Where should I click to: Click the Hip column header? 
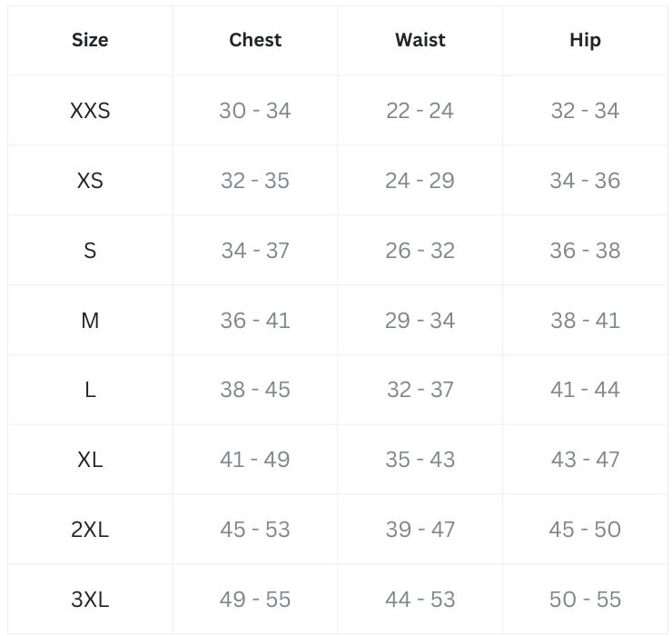point(585,40)
